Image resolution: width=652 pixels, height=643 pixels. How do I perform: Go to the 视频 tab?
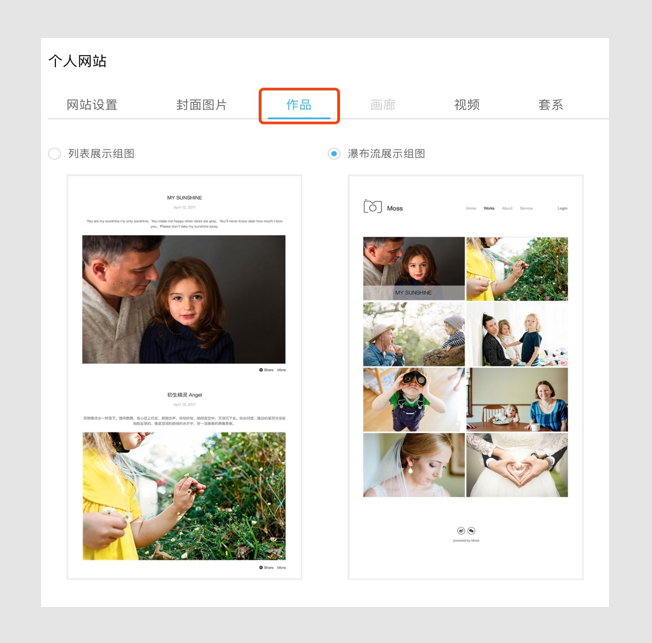point(467,105)
